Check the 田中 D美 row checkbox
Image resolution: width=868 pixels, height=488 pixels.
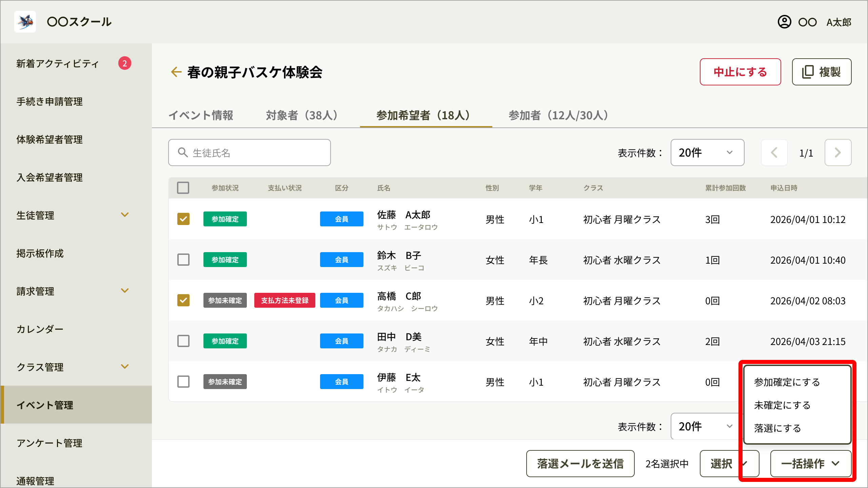coord(183,341)
